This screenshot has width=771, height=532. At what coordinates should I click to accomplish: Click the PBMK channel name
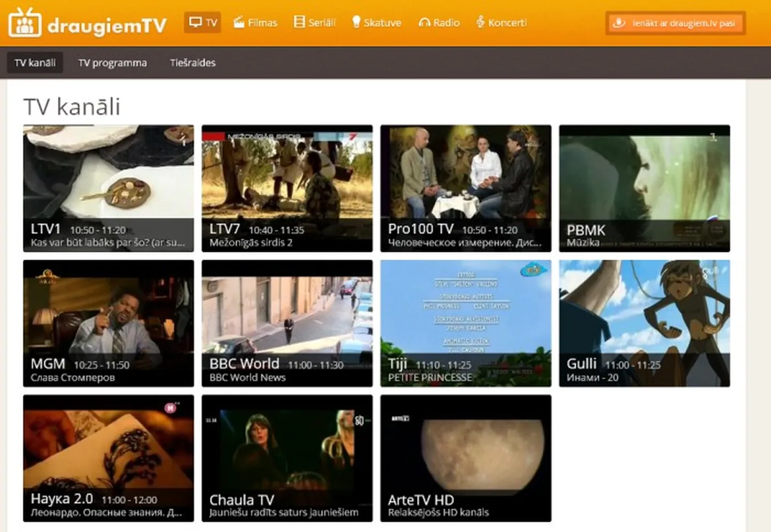[586, 230]
